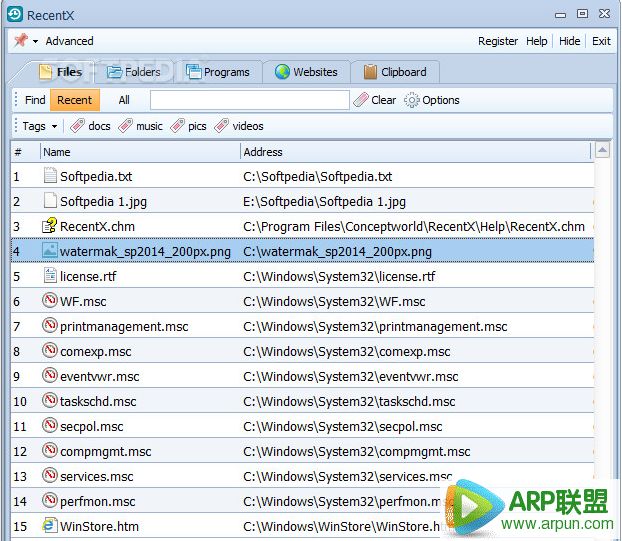
Task: Click address C:\Windows\System32\compmgmt.msc
Action: 357,452
